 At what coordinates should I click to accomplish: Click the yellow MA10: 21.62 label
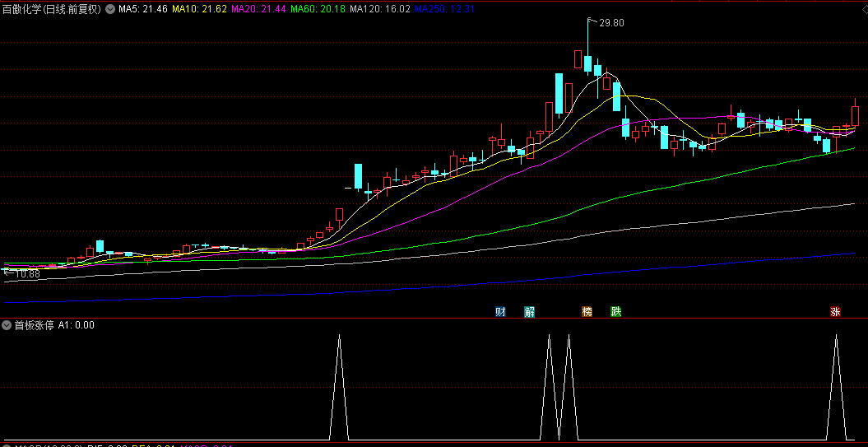199,9
